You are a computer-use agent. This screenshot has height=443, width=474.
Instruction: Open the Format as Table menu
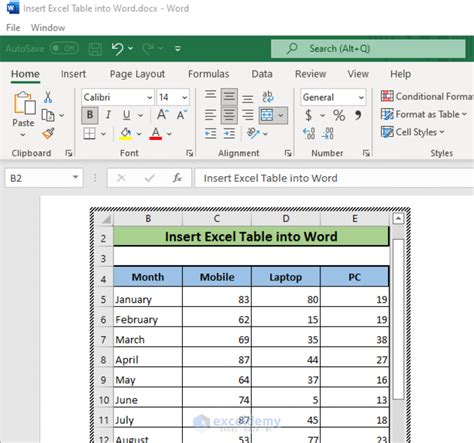pyautogui.click(x=424, y=114)
